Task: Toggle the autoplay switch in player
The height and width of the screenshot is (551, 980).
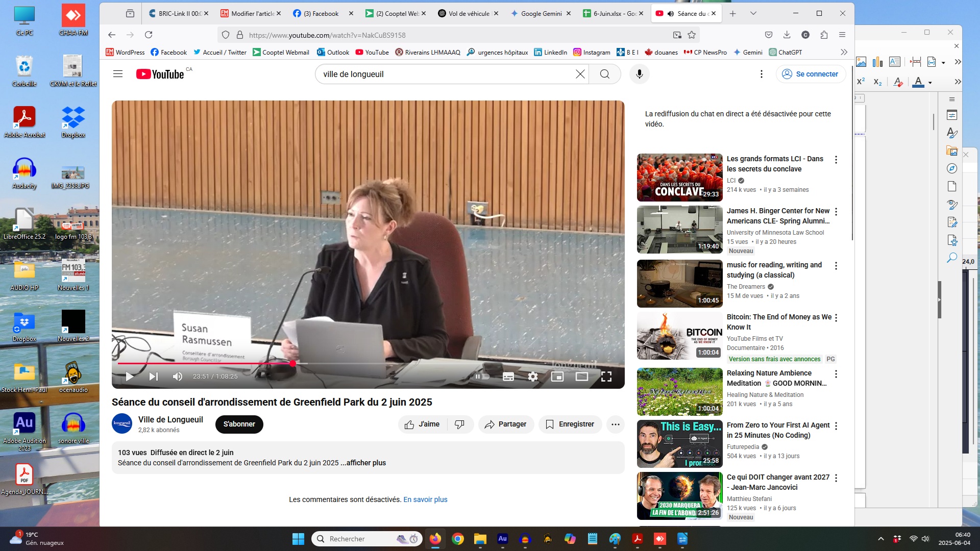Action: tap(482, 377)
